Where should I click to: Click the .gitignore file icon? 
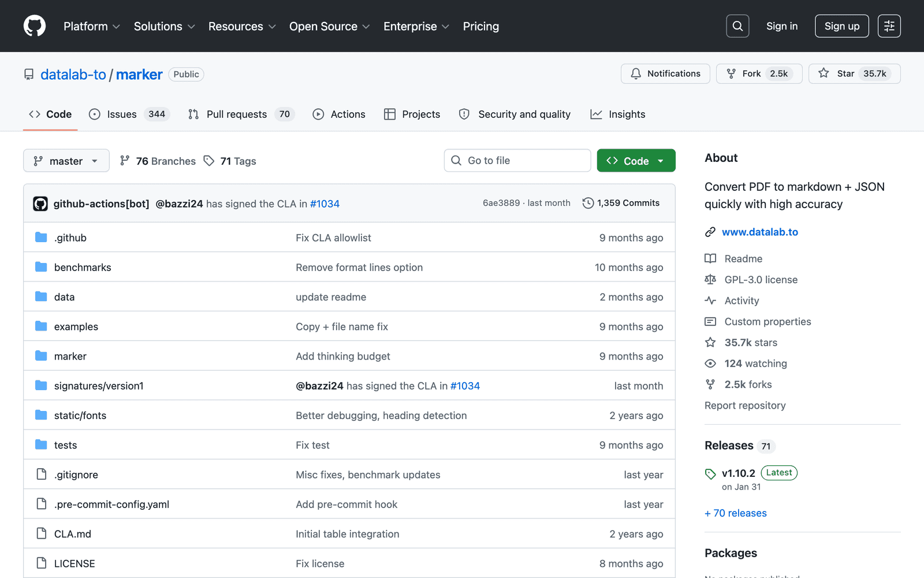click(42, 474)
